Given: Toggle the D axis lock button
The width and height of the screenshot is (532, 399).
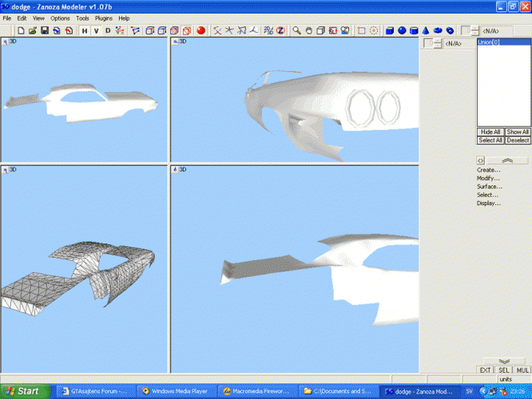Looking at the screenshot, I should pyautogui.click(x=109, y=30).
